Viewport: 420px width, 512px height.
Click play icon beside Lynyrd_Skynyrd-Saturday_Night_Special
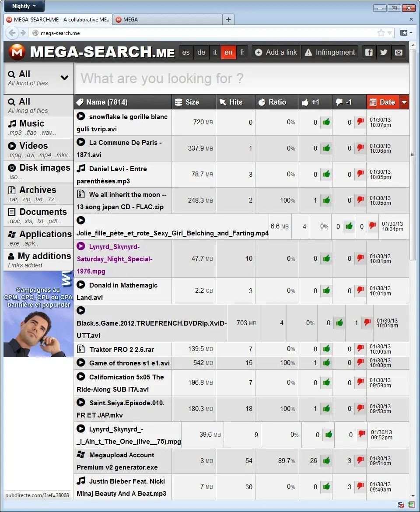click(81, 246)
